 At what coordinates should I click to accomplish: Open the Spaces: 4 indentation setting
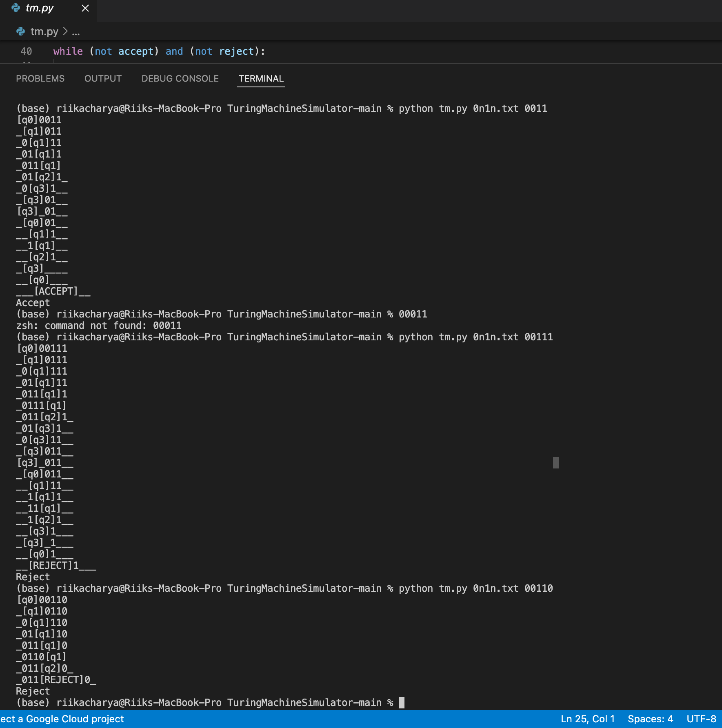click(x=651, y=719)
